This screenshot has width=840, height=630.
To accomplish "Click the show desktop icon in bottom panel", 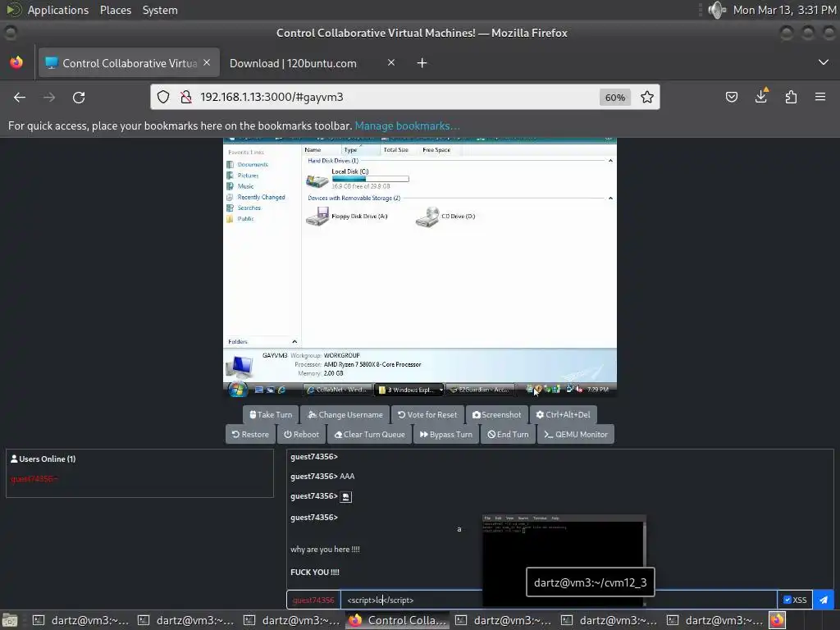I will tap(10, 620).
